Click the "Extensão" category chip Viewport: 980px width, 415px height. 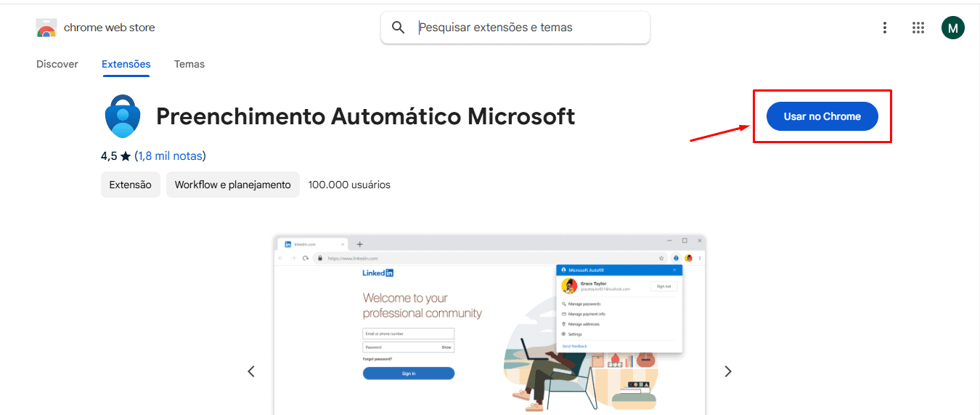[131, 185]
